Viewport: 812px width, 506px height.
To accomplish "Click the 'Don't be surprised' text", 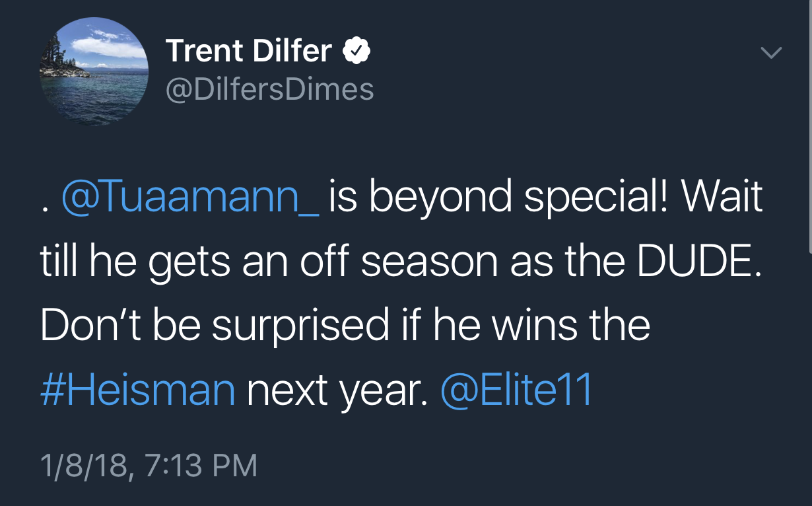I will 215,326.
